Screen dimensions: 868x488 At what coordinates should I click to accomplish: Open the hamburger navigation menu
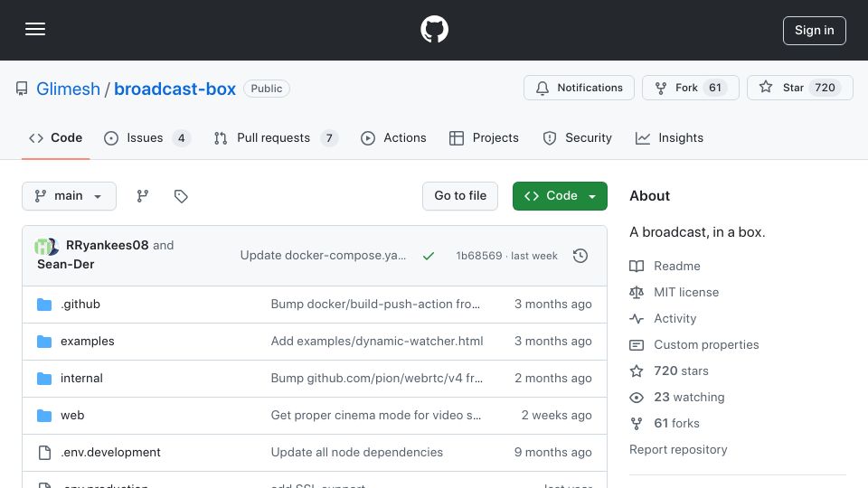pos(35,29)
